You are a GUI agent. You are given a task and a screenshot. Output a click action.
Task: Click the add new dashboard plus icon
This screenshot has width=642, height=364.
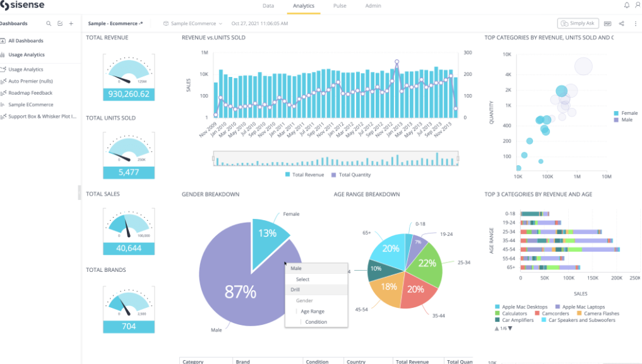point(71,24)
